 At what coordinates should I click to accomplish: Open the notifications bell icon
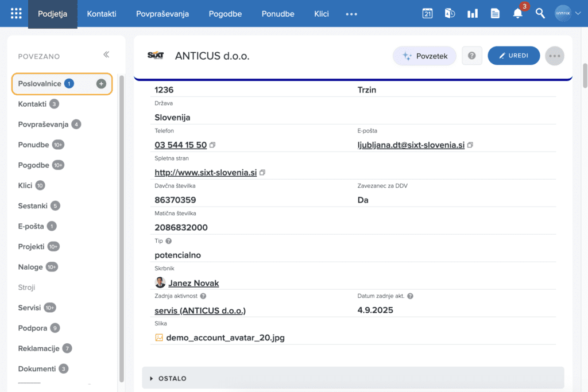point(518,14)
